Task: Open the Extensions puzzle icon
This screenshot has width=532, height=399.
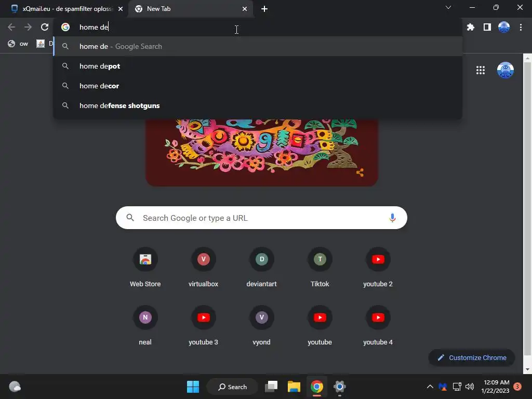Action: pos(470,27)
